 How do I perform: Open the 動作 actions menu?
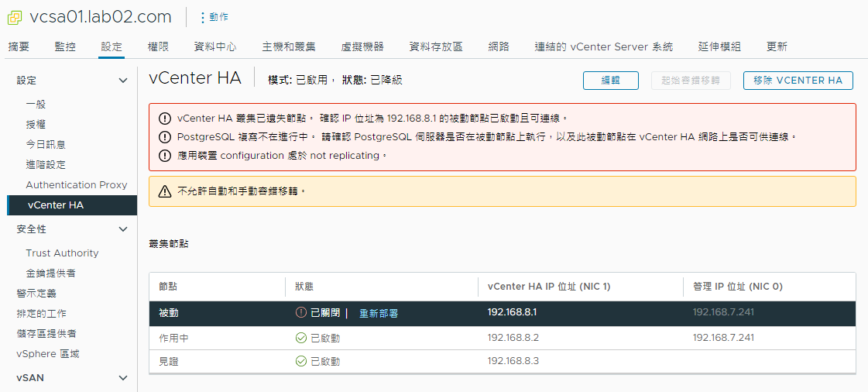pyautogui.click(x=214, y=17)
